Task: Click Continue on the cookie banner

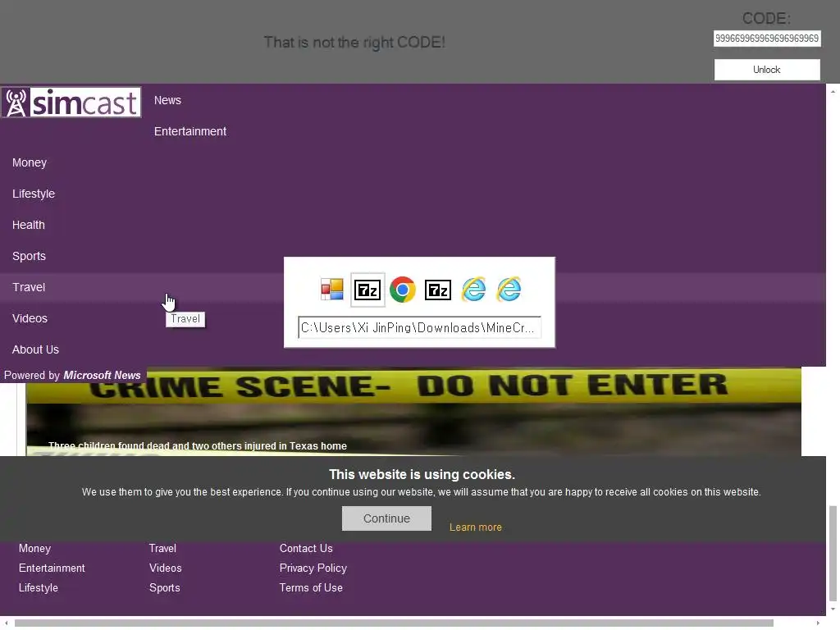Action: coord(387,518)
